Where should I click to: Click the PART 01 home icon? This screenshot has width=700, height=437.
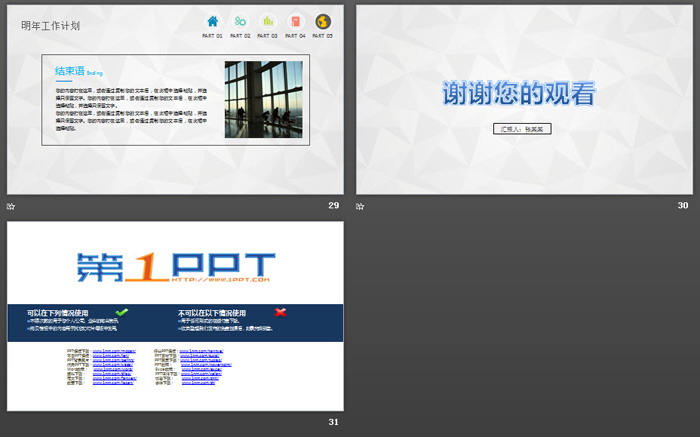pos(212,21)
